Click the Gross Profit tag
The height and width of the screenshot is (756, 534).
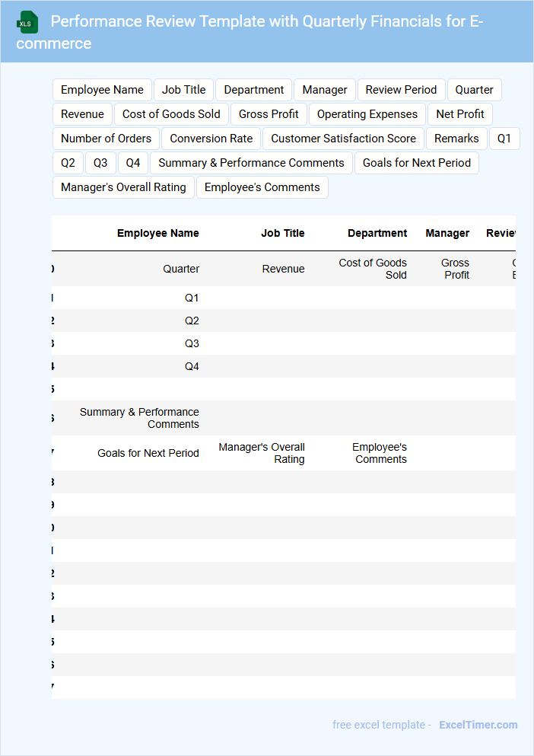(x=269, y=114)
